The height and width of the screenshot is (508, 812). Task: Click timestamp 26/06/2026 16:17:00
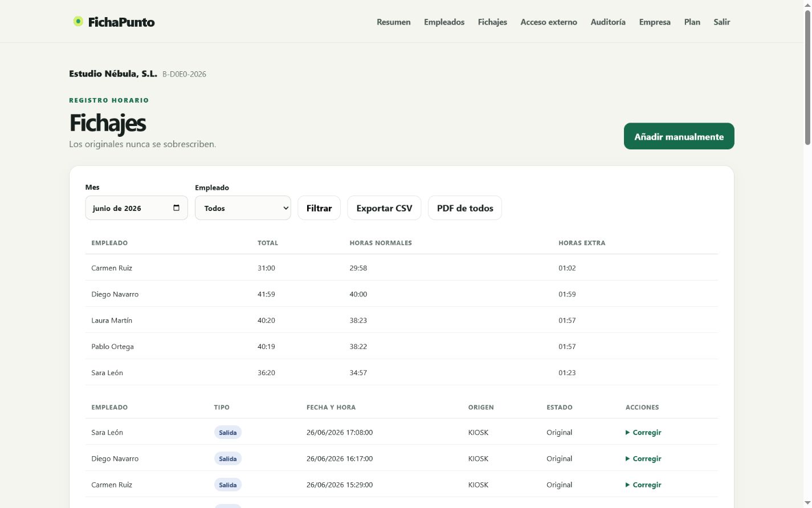click(x=340, y=459)
